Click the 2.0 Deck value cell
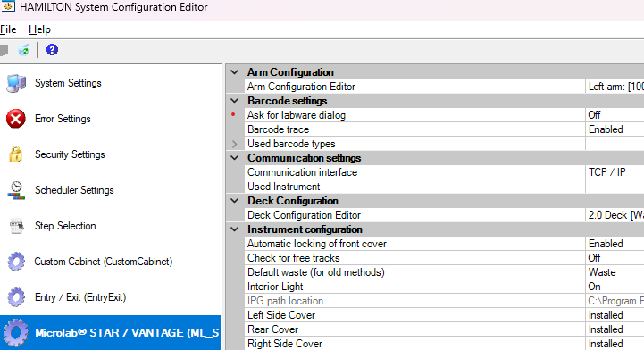The width and height of the screenshot is (644, 350). (615, 215)
